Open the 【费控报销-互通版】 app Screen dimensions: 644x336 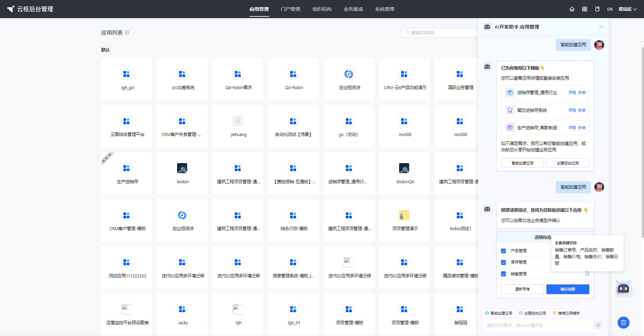[x=293, y=174]
